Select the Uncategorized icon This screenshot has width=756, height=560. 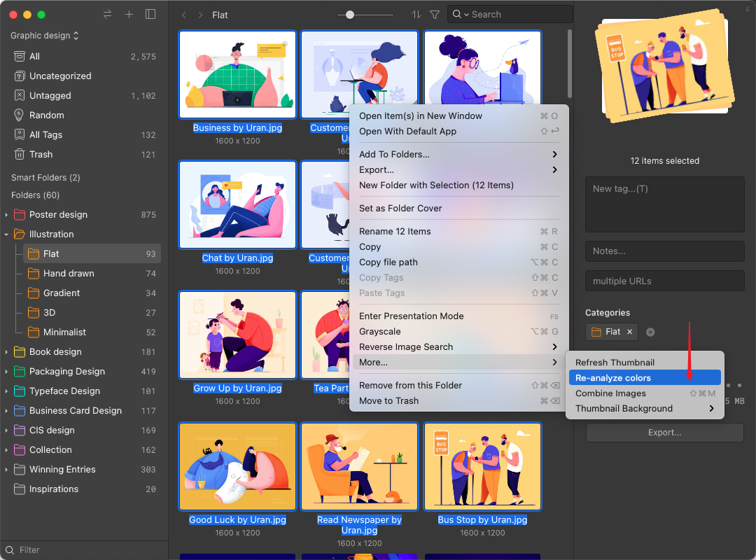(20, 76)
